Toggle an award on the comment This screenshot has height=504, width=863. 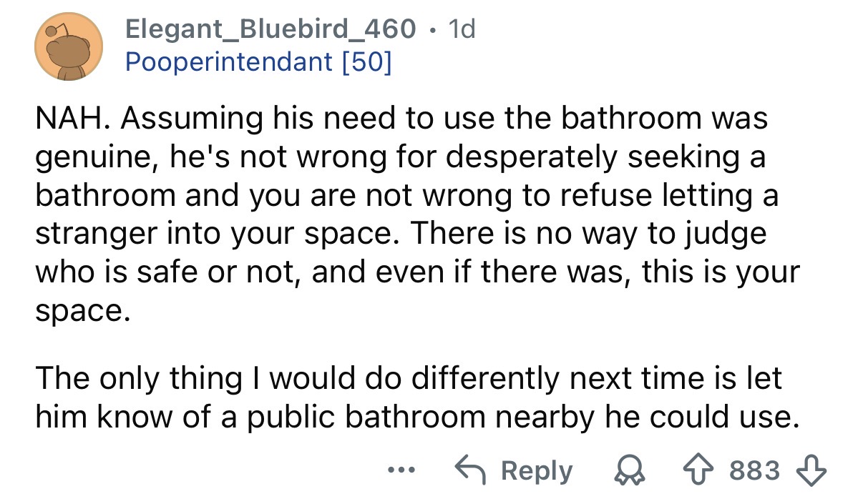tap(630, 470)
